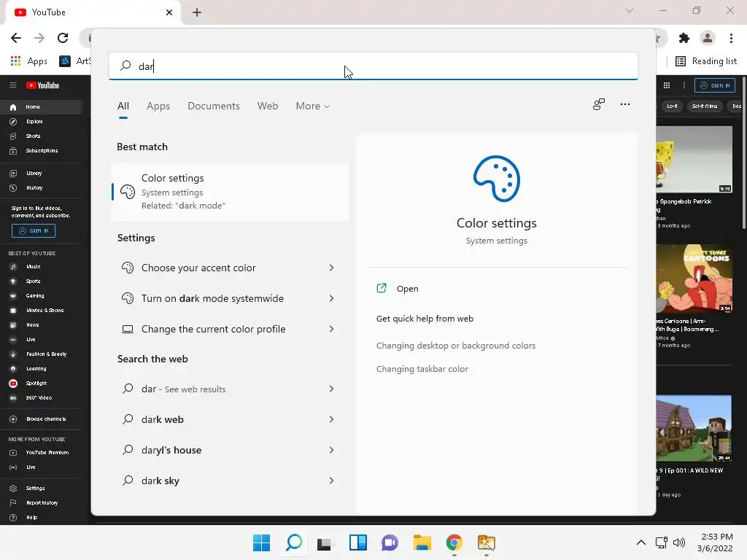747x560 pixels.
Task: Launch Teams Chat from taskbar
Action: click(390, 542)
